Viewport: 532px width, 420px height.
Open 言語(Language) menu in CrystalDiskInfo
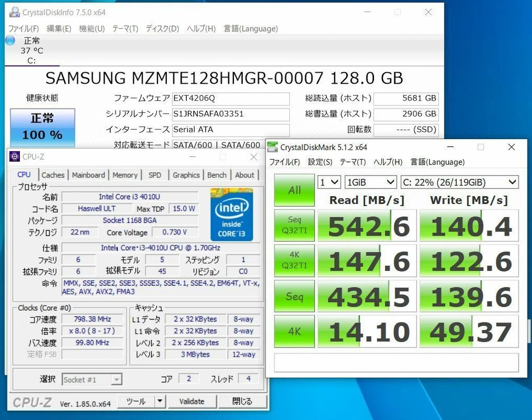250,28
